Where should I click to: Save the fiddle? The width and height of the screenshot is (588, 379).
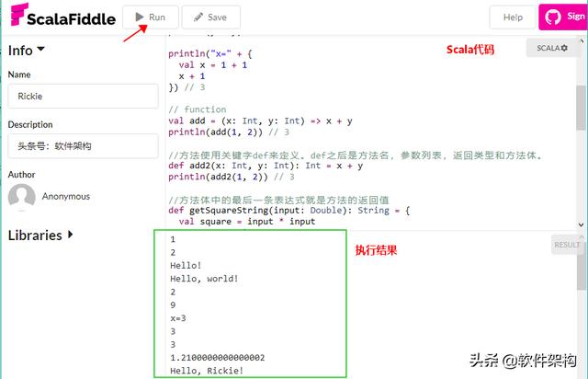(x=210, y=17)
